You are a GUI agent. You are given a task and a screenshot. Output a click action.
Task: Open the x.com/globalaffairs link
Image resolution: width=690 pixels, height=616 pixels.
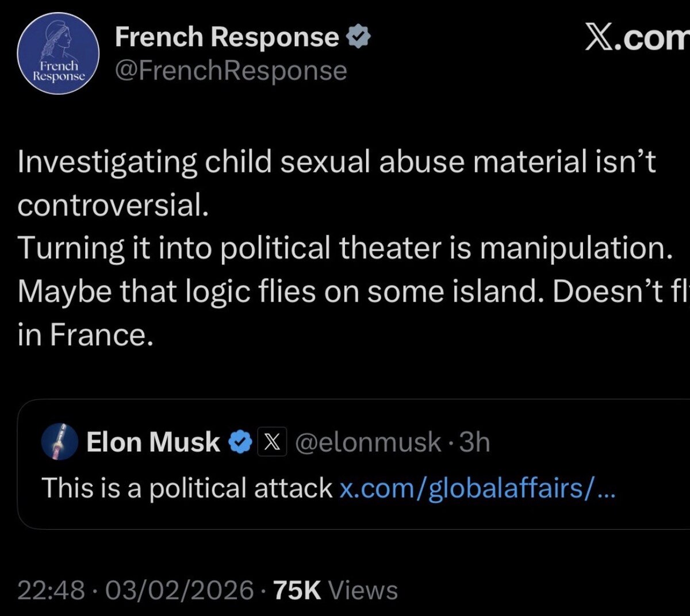pos(477,488)
